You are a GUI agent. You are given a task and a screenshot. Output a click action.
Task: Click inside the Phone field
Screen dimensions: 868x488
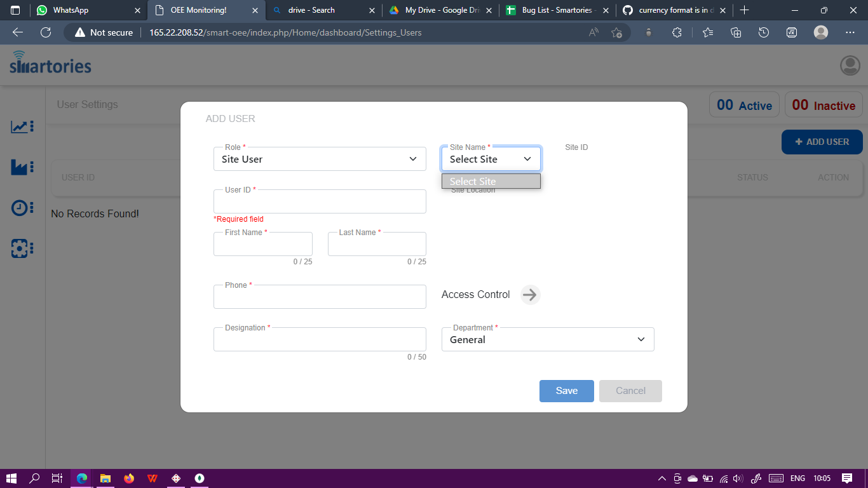coord(320,296)
